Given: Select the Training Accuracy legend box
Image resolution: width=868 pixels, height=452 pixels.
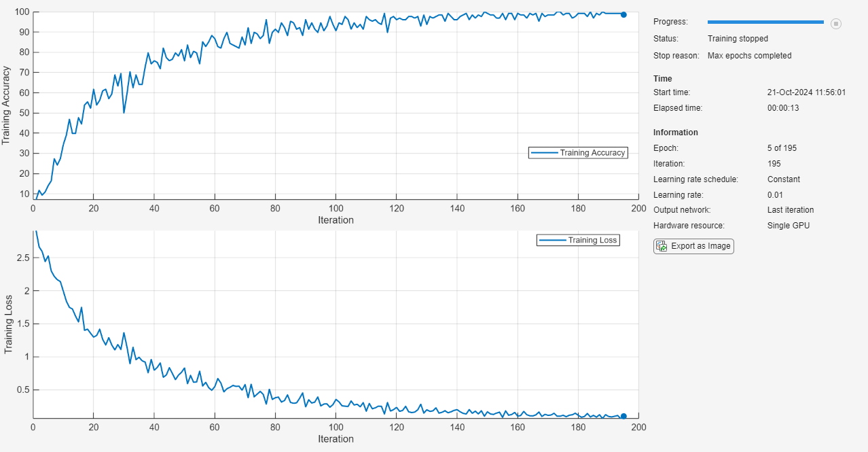Looking at the screenshot, I should pyautogui.click(x=578, y=153).
